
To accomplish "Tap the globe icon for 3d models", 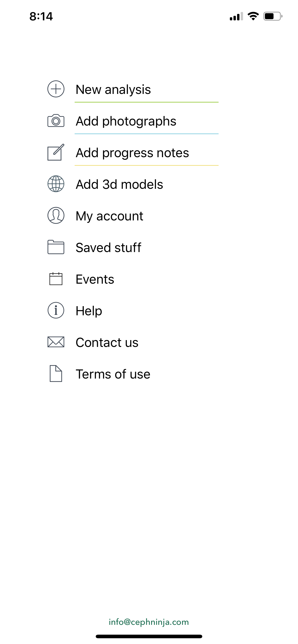I will click(56, 184).
